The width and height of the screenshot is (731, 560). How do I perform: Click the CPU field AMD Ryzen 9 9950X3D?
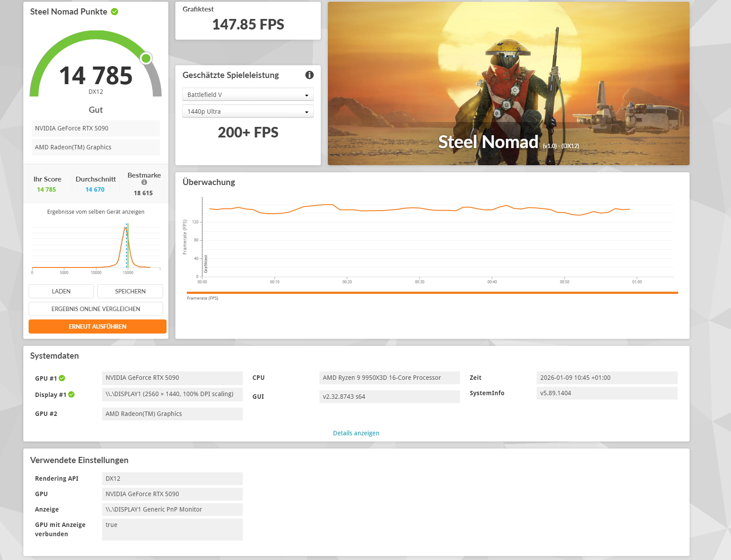[390, 378]
